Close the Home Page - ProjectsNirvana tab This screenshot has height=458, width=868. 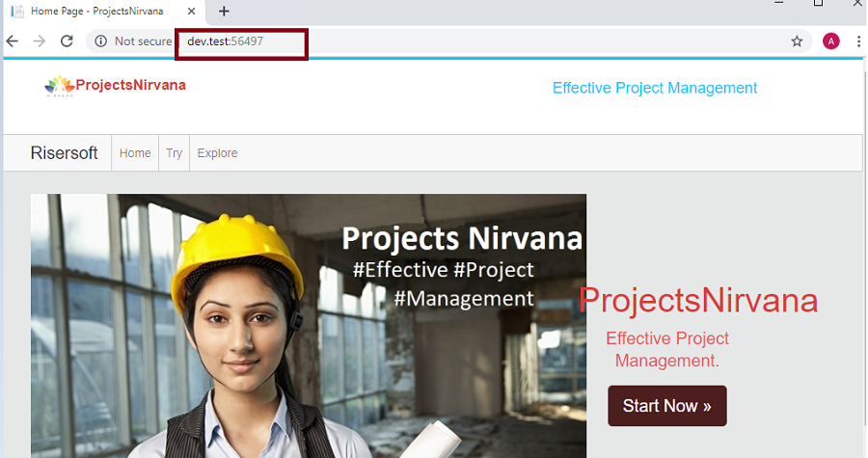(192, 11)
